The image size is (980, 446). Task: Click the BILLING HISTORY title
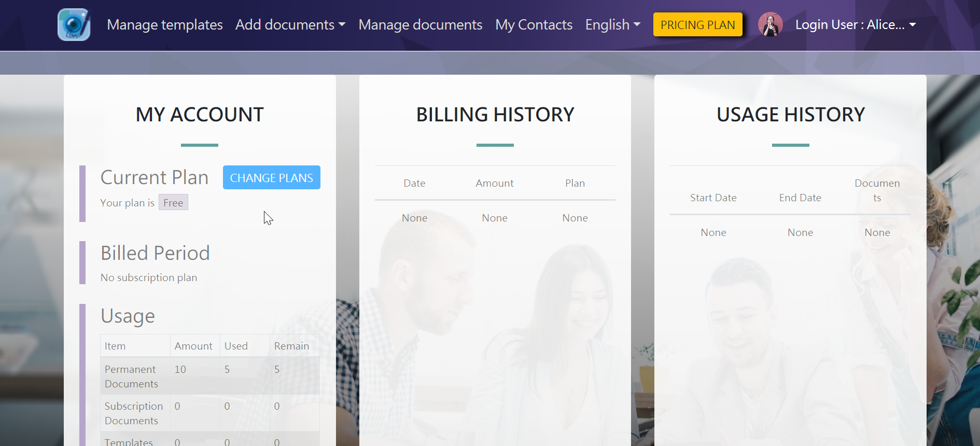[495, 115]
